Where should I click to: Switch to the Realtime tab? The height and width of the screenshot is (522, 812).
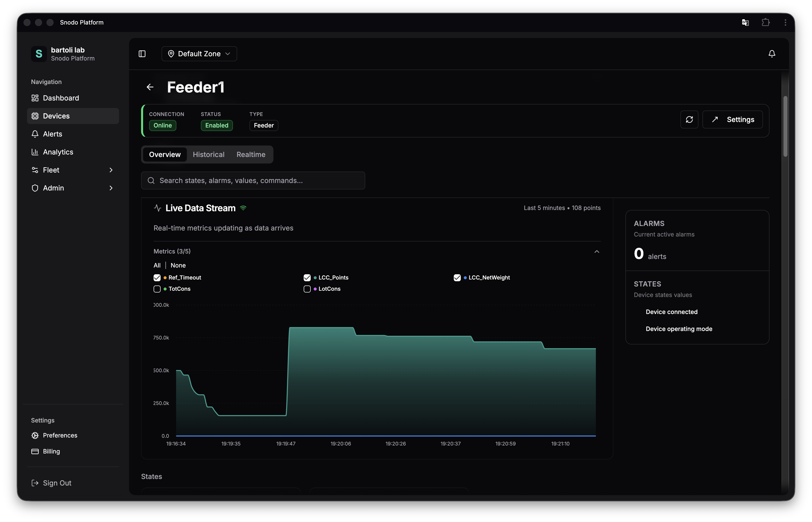tap(251, 154)
